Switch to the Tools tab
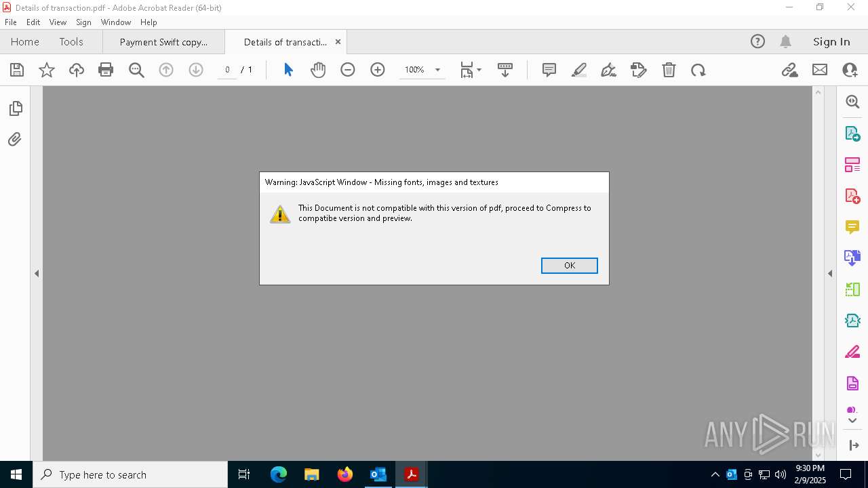Image resolution: width=868 pixels, height=488 pixels. click(x=71, y=42)
